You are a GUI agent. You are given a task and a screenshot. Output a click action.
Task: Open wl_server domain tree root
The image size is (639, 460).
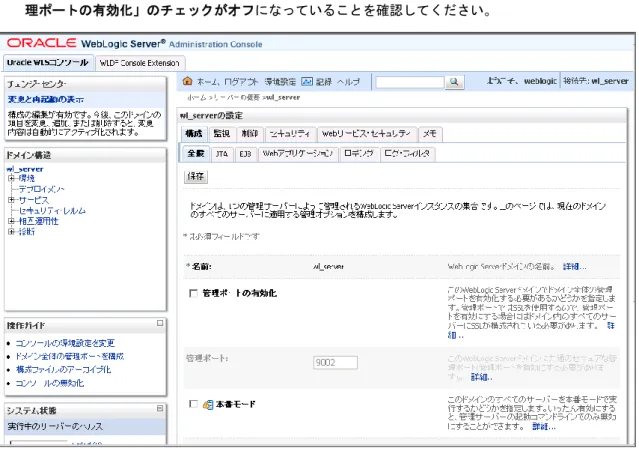pyautogui.click(x=25, y=169)
